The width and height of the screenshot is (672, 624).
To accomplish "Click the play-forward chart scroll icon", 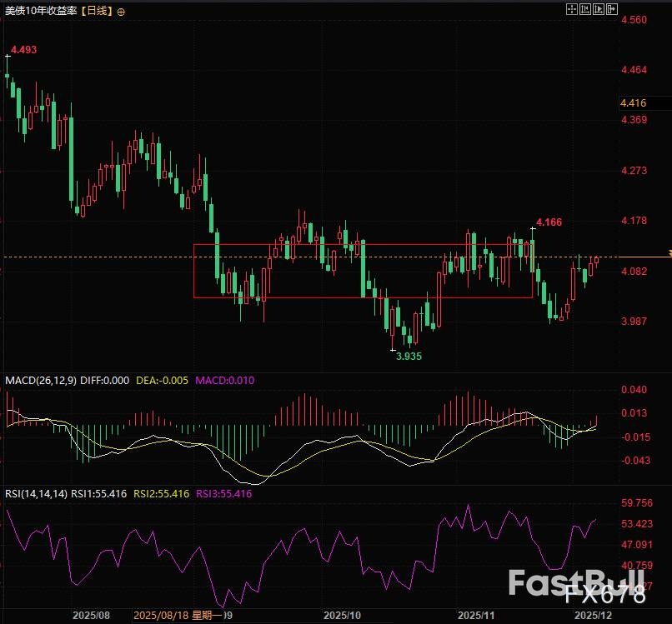I will pos(599,9).
